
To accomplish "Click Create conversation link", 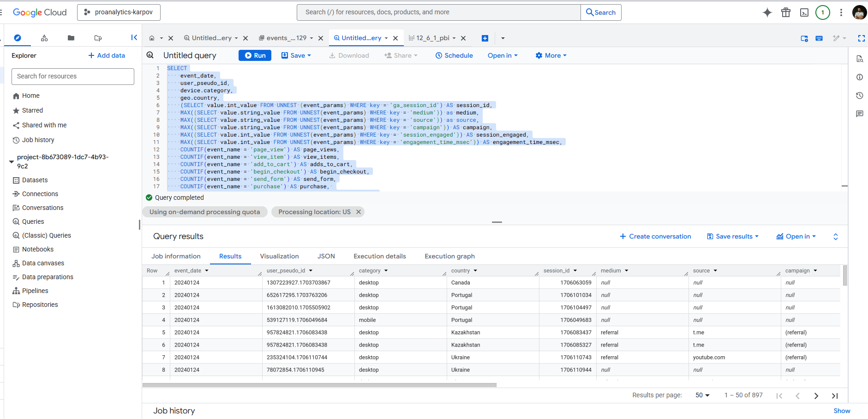I will 655,236.
